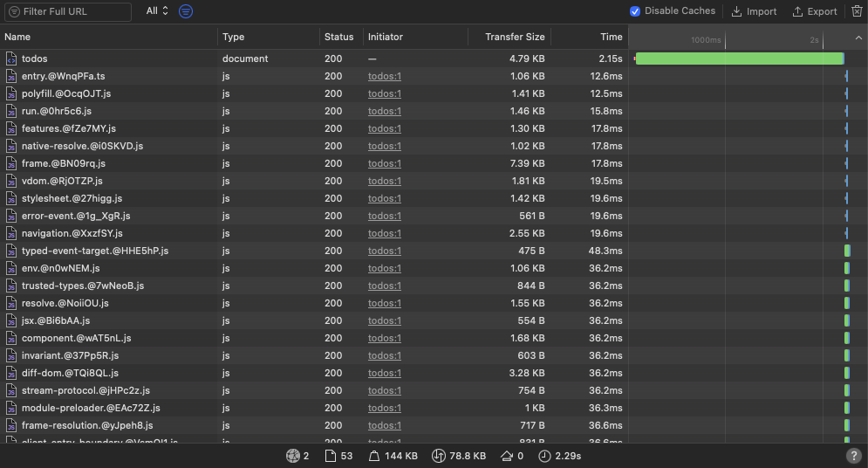Select the green waterfall bar for todos
This screenshot has height=468, width=868.
point(740,58)
